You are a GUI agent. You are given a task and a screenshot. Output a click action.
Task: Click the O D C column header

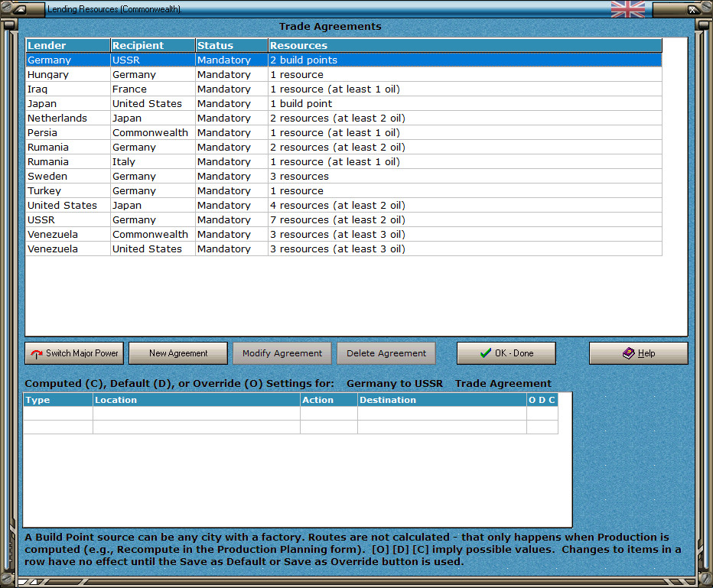[x=542, y=400]
